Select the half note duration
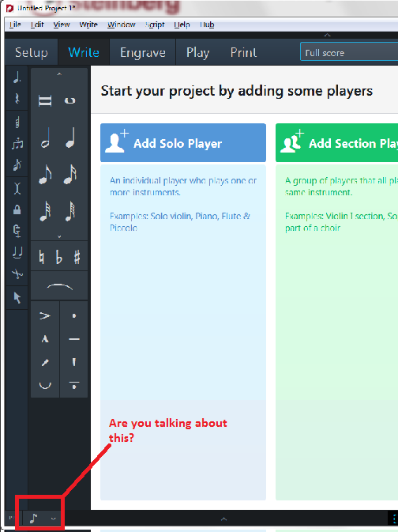The image size is (398, 532). pos(46,138)
